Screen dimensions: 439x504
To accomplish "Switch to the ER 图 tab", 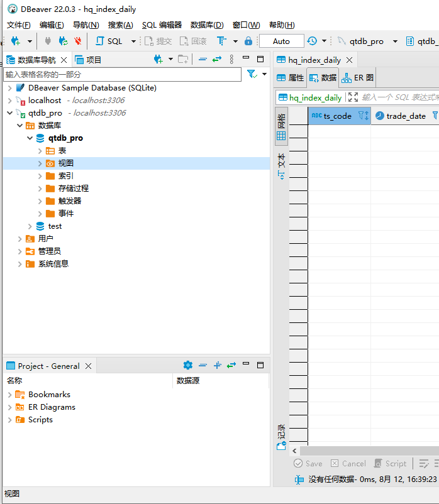I will (x=358, y=78).
